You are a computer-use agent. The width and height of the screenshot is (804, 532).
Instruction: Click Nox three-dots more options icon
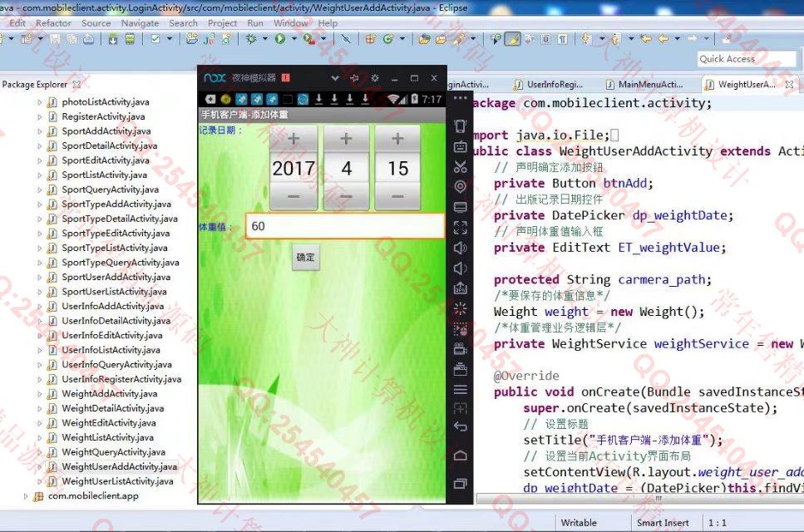coord(460,97)
